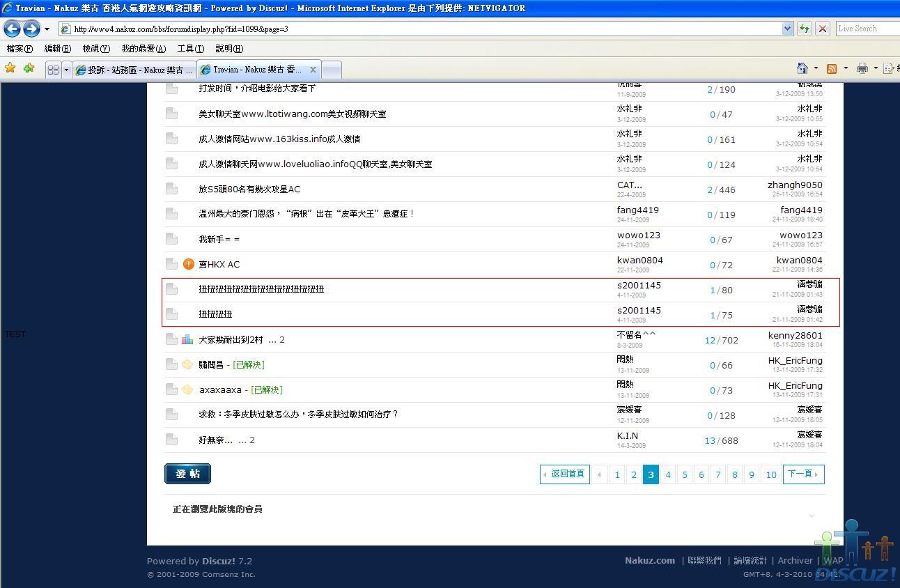
Task: Open the 說明(H) menu
Action: [229, 48]
